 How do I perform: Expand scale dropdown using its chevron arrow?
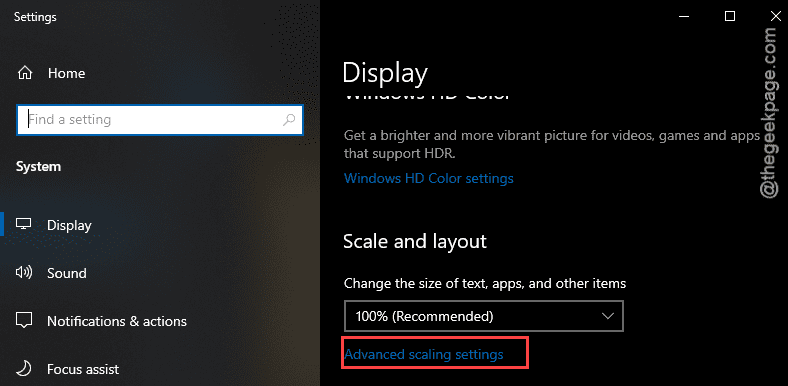[x=608, y=316]
